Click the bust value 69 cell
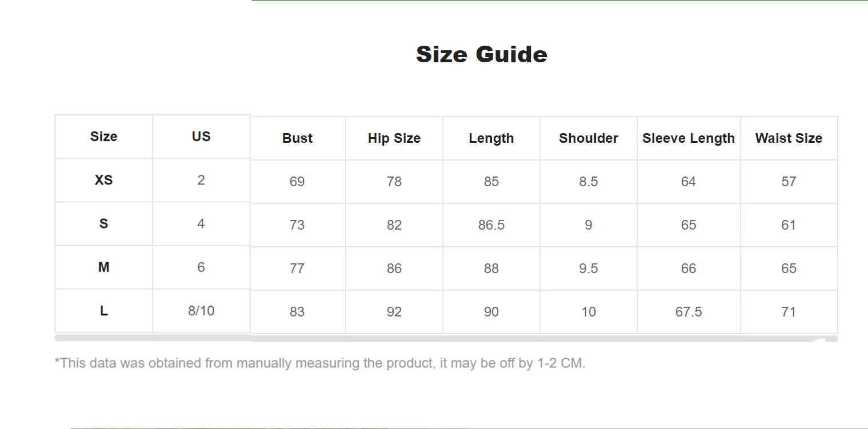The width and height of the screenshot is (868, 429). (297, 182)
